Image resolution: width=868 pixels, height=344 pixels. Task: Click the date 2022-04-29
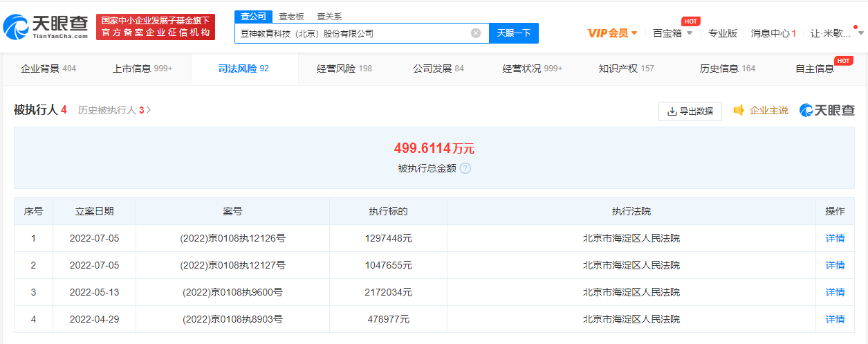(94, 319)
